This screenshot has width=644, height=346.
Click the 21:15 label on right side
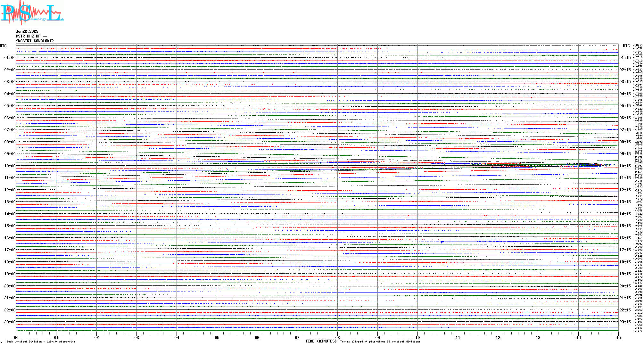[625, 298]
